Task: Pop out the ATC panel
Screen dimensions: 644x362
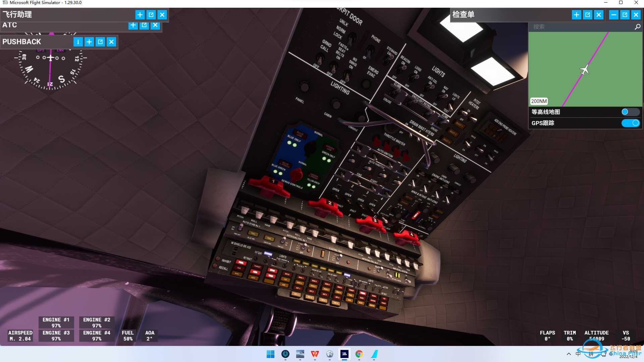Action: (144, 25)
